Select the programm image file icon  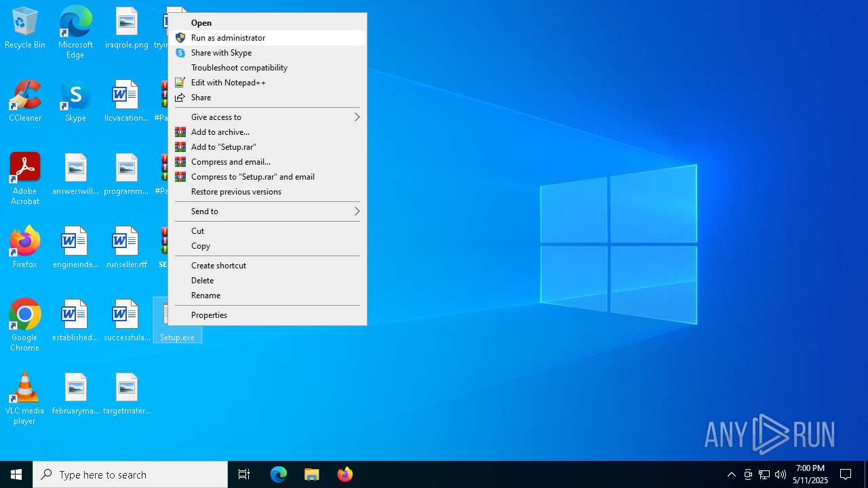[127, 175]
